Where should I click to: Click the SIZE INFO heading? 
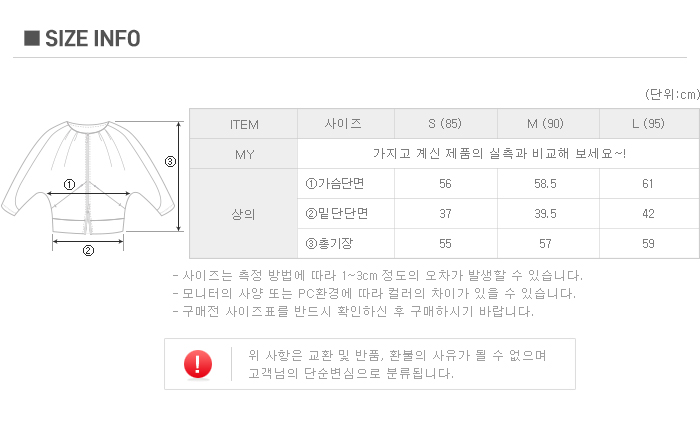tap(92, 39)
